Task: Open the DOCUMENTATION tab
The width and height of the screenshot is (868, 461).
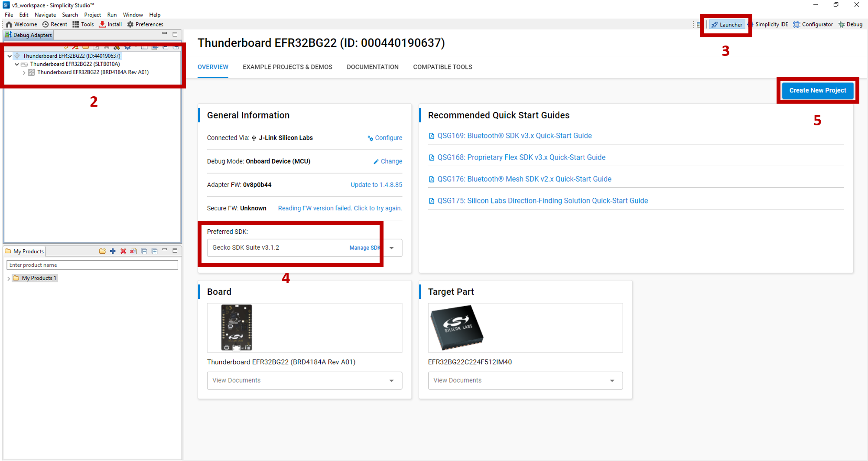Action: click(373, 67)
